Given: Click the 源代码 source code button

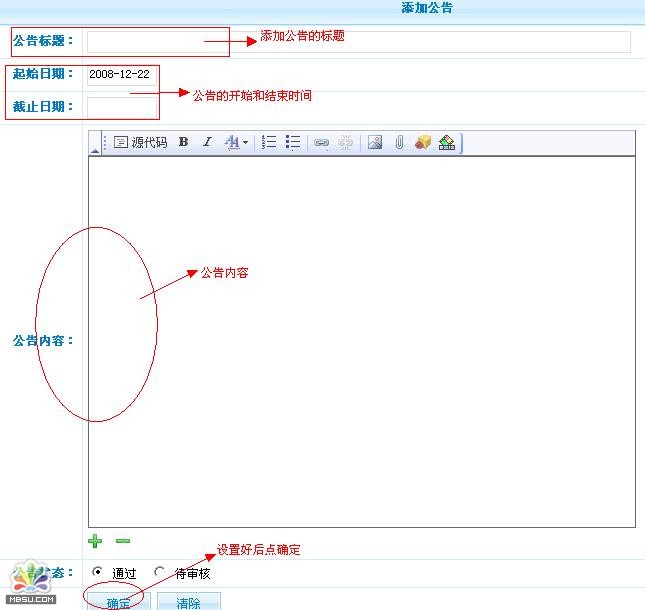Looking at the screenshot, I should 140,143.
